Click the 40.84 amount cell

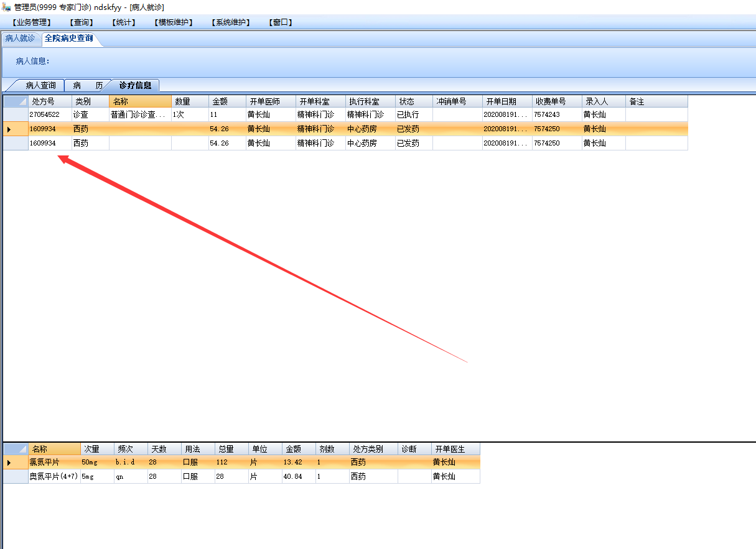click(299, 477)
